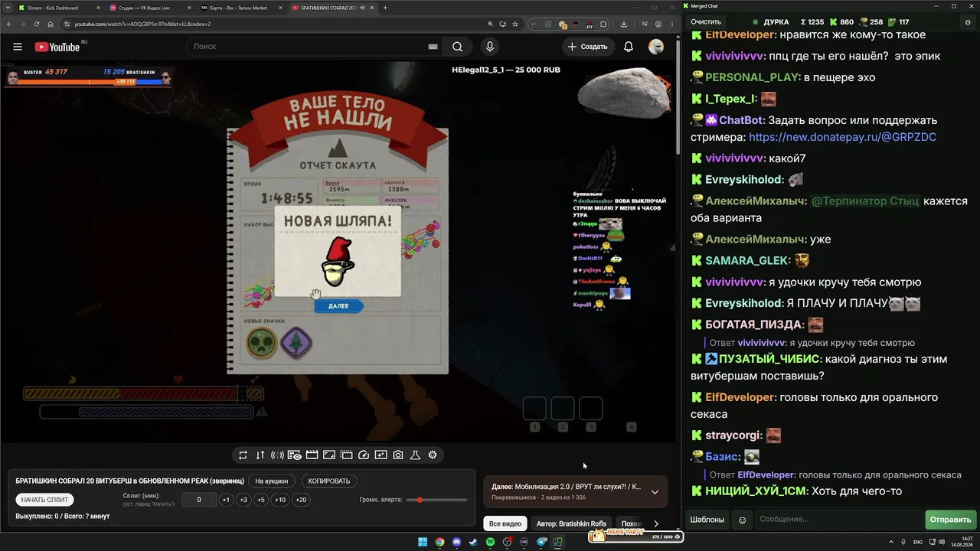Send the chat message with 'Отправить'
Viewport: 980px width, 551px height.
pos(950,520)
